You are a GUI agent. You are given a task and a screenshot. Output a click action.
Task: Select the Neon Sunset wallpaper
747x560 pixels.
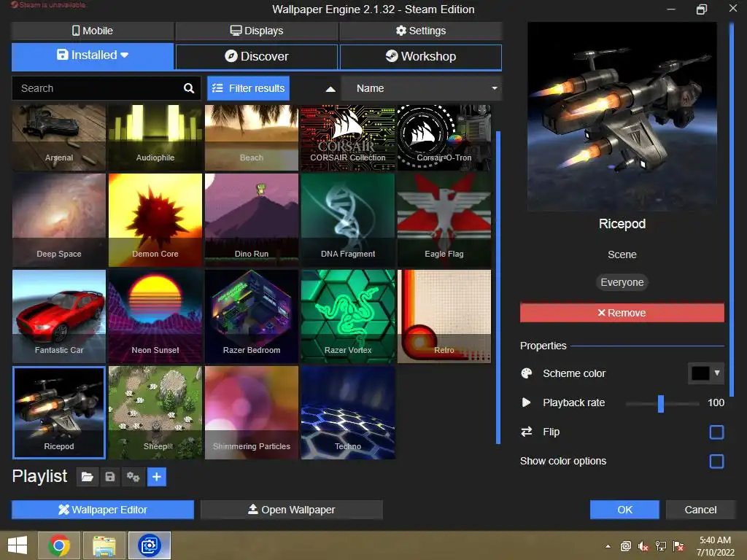155,316
